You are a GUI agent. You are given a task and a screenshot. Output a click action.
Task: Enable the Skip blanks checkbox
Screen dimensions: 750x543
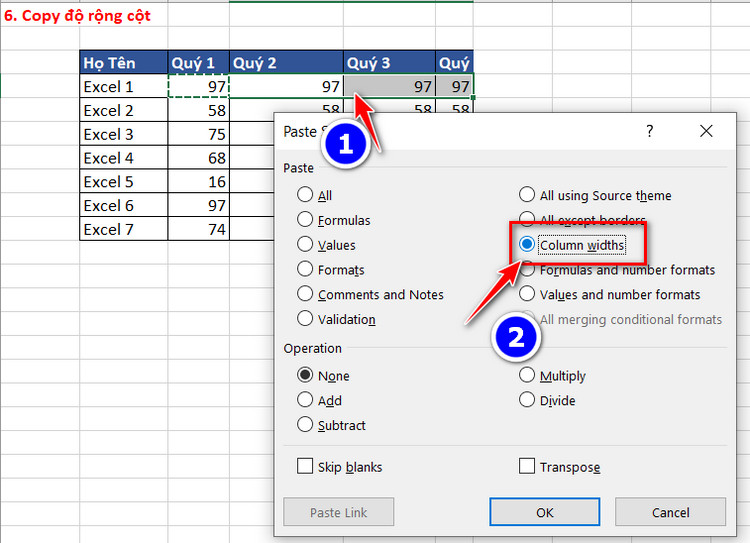pos(305,467)
